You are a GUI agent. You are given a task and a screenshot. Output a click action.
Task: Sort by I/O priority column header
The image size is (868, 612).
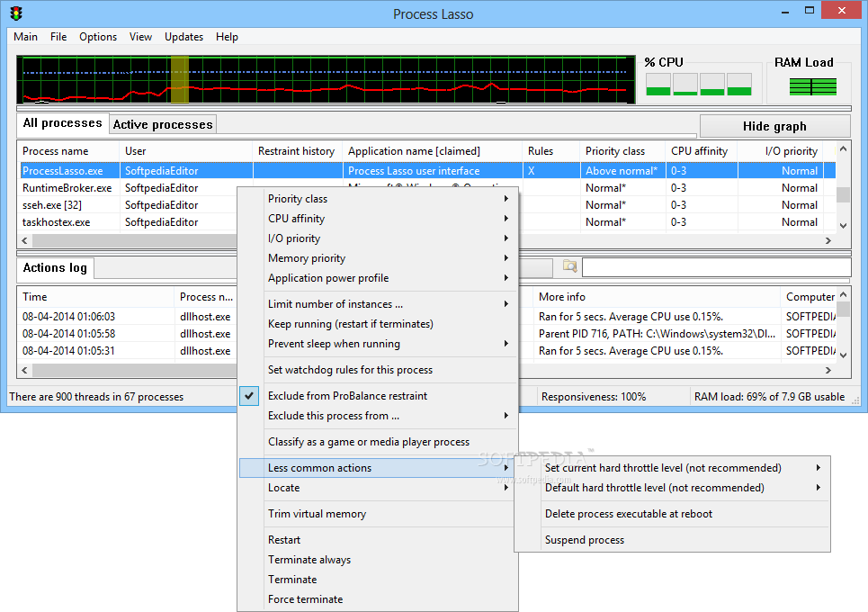781,151
